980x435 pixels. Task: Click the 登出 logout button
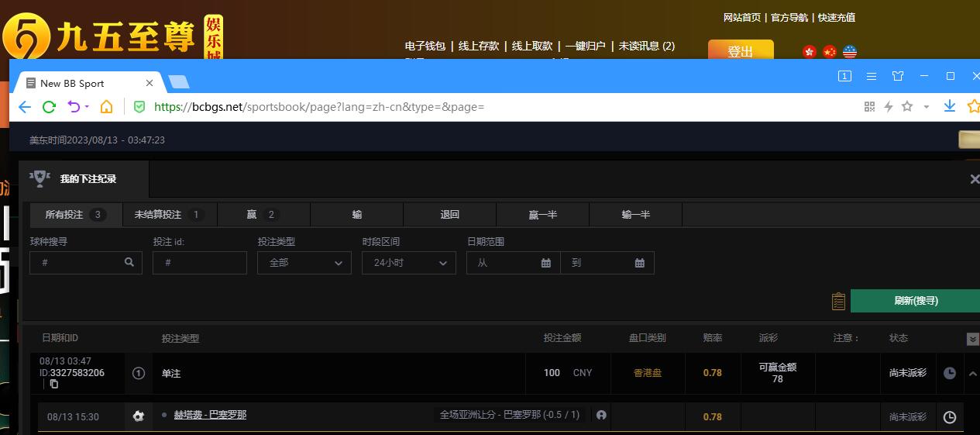(x=741, y=50)
